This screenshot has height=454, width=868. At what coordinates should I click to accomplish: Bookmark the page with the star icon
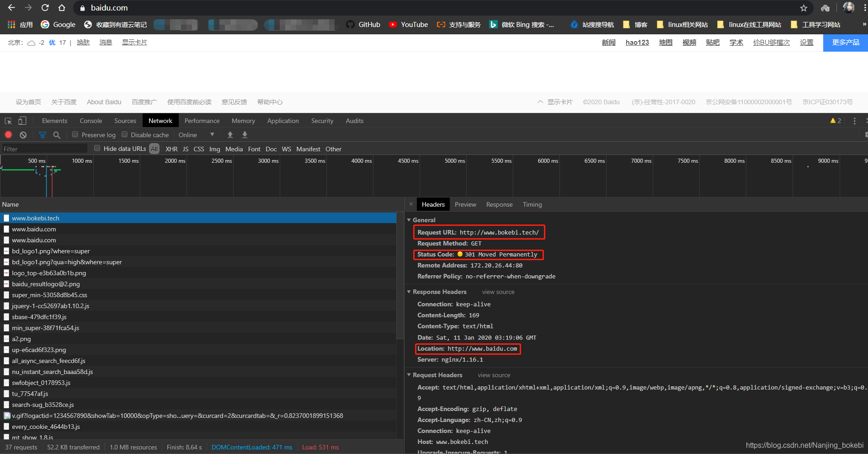pyautogui.click(x=804, y=8)
